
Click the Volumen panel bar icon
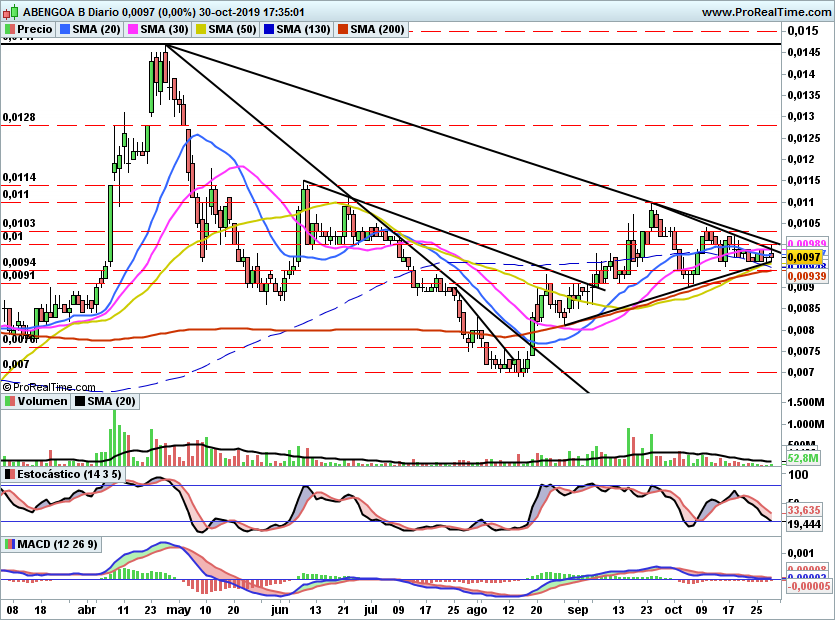tap(10, 401)
